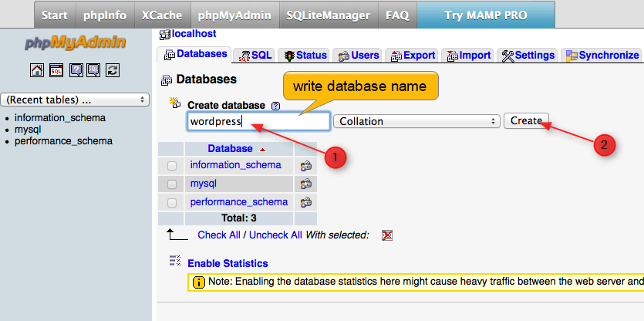Open mysql in the databases table
The image size is (644, 321).
pyautogui.click(x=204, y=184)
